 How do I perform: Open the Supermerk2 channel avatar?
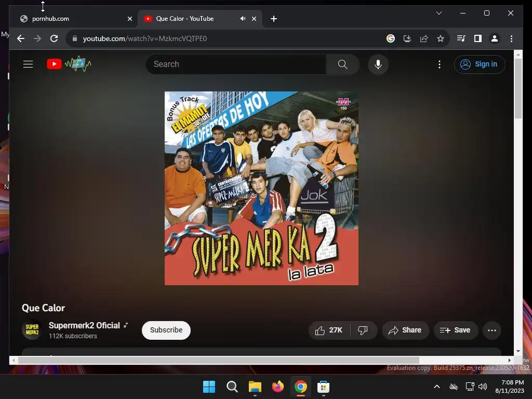pyautogui.click(x=32, y=330)
